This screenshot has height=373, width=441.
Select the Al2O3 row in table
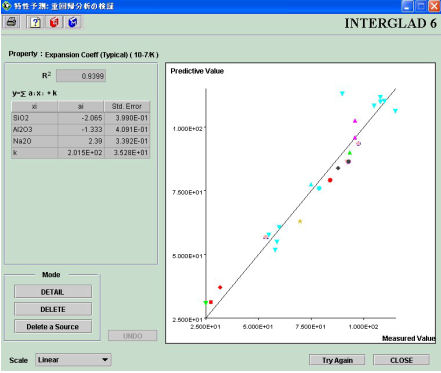(x=80, y=129)
